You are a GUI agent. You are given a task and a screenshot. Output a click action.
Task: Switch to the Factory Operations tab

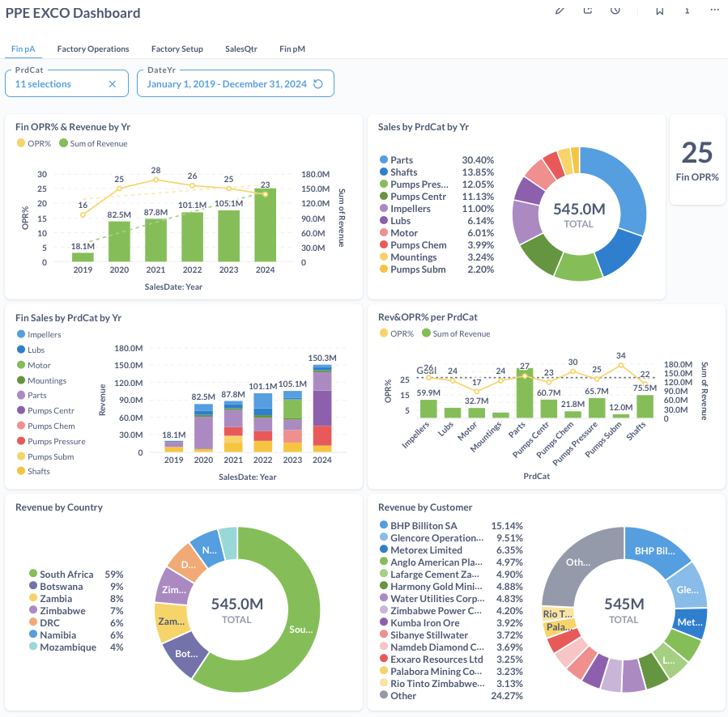coord(93,49)
